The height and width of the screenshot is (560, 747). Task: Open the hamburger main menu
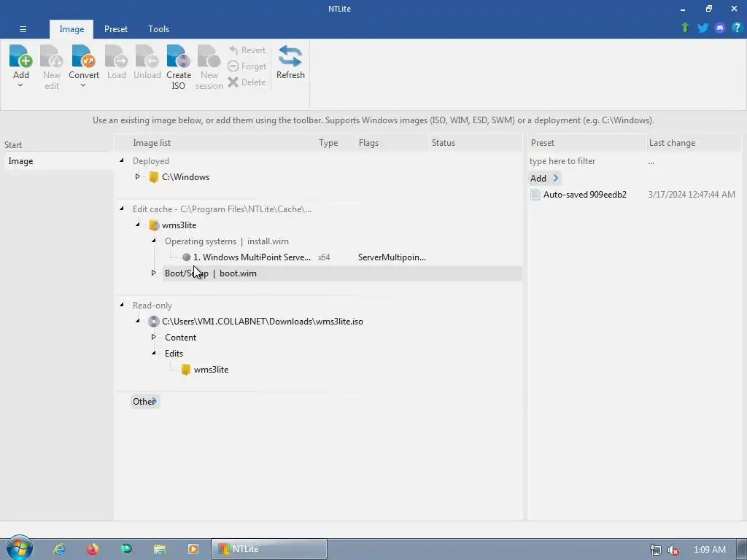pyautogui.click(x=23, y=29)
